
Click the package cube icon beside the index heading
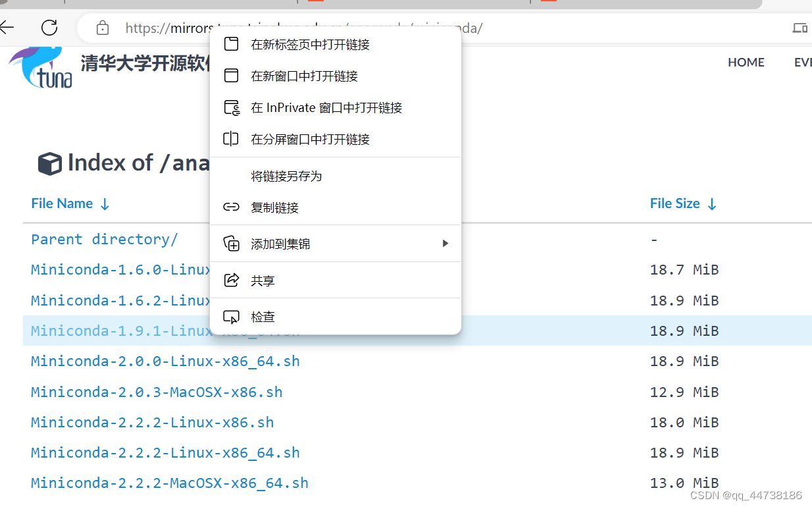49,163
